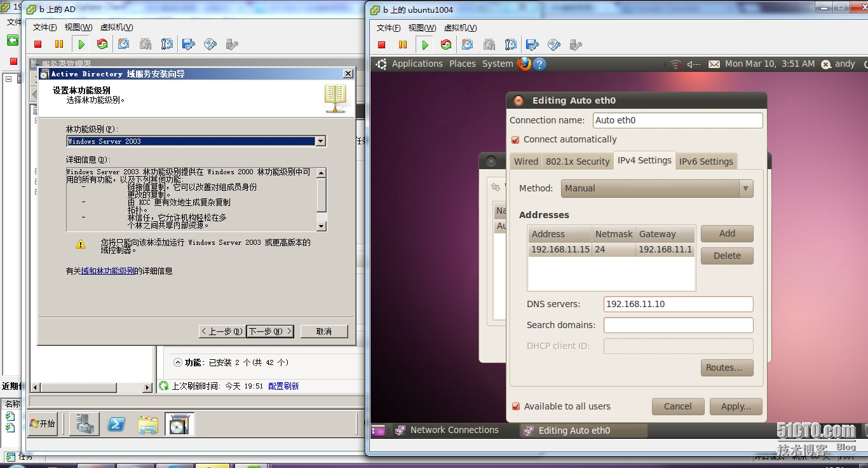Click the green Play icon in AD console toolbar

pyautogui.click(x=81, y=45)
